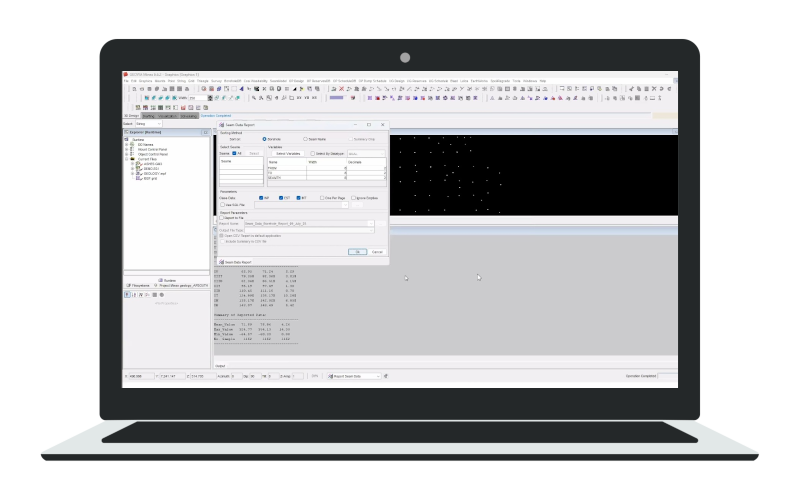The width and height of the screenshot is (800, 500).
Task: Enable the Select By Datatype checkbox
Action: [x=313, y=154]
